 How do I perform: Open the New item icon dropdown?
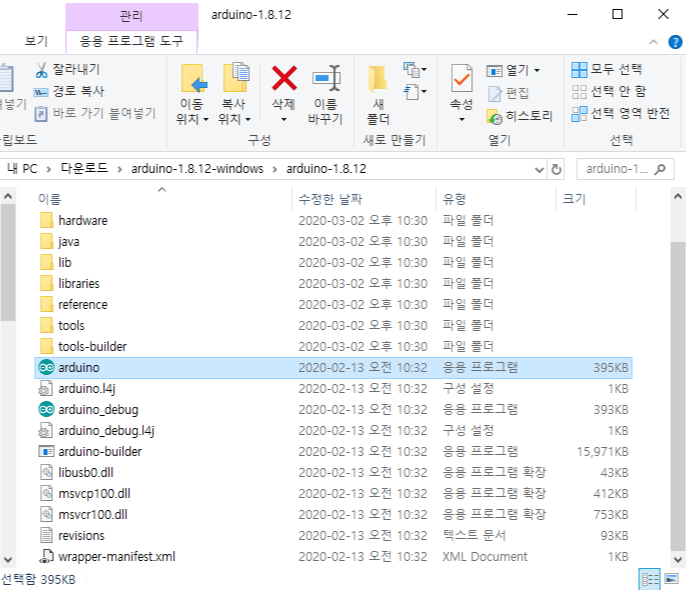415,70
